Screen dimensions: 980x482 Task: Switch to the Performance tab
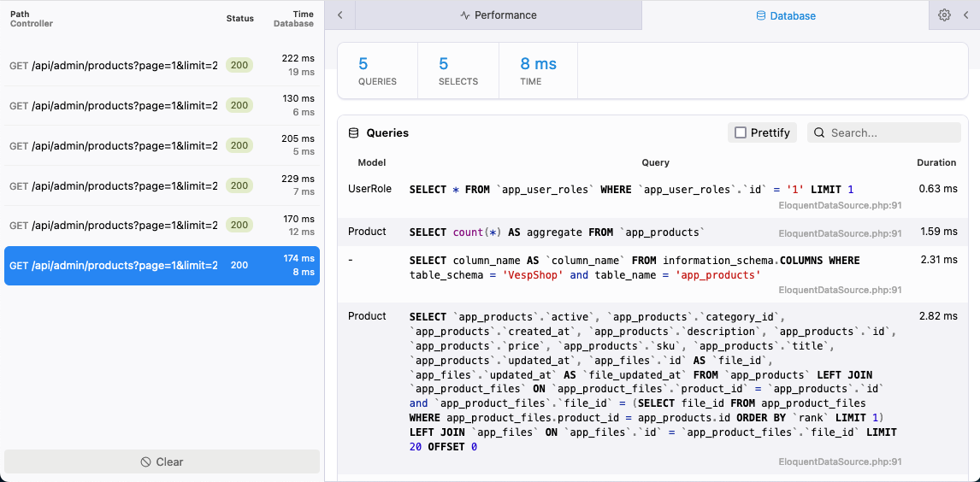click(499, 15)
